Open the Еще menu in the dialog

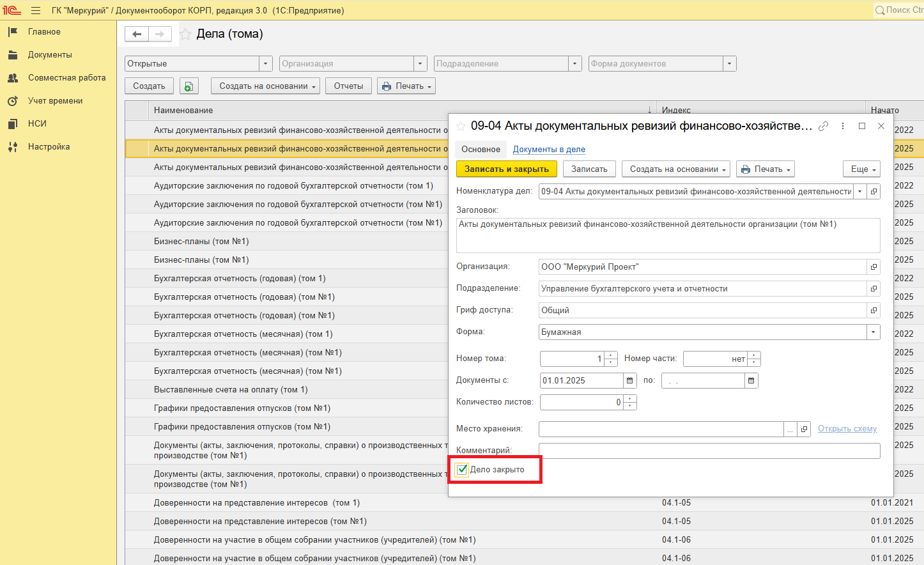(861, 169)
